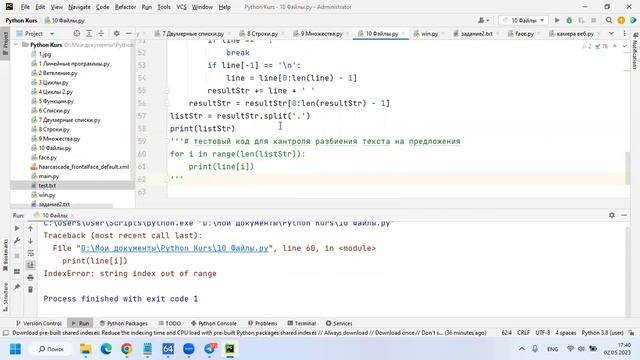Click the ENG language indicator

tap(553, 349)
